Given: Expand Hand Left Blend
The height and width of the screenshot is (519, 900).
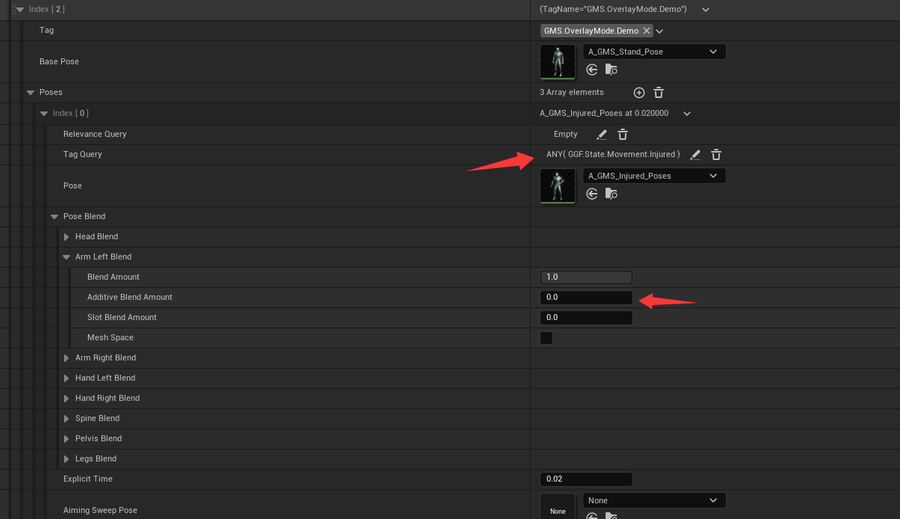Looking at the screenshot, I should [66, 378].
